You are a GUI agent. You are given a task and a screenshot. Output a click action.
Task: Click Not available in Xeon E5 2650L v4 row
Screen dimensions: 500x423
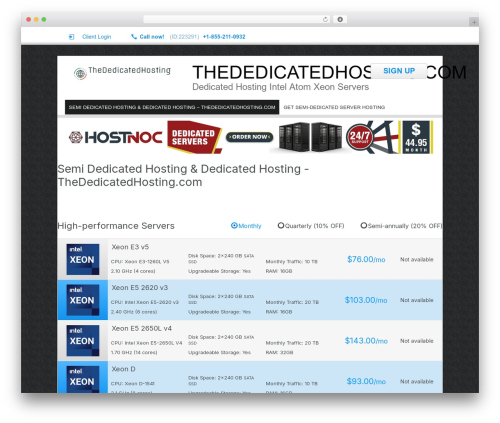[417, 341]
